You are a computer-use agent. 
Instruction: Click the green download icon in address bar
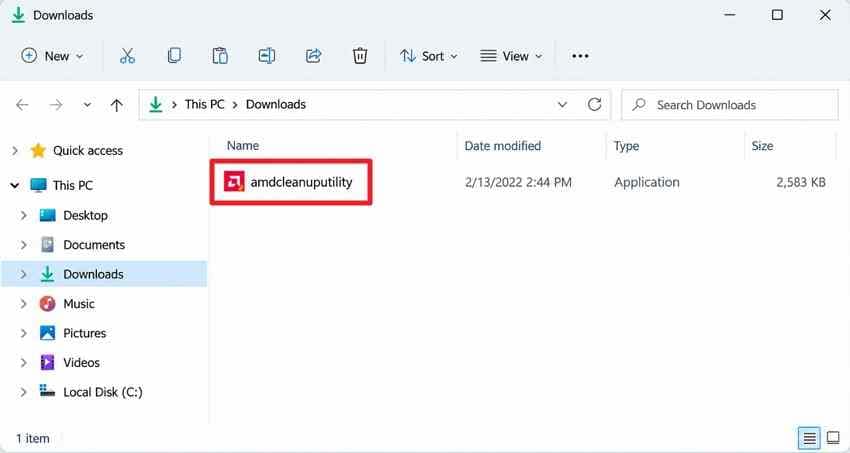pyautogui.click(x=156, y=104)
